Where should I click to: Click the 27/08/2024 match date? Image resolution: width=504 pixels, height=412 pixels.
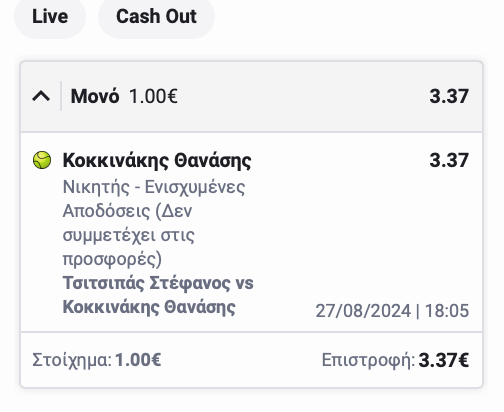pyautogui.click(x=363, y=311)
